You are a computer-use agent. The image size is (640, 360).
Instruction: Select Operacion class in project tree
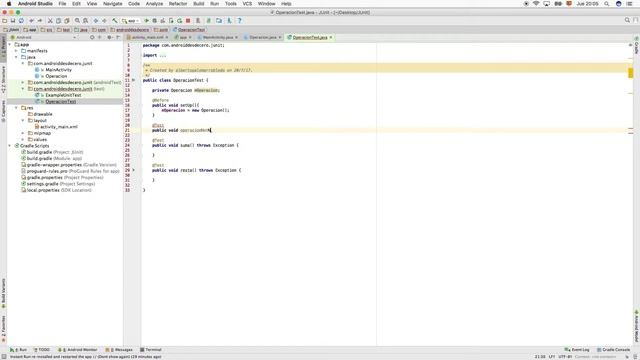(56, 76)
